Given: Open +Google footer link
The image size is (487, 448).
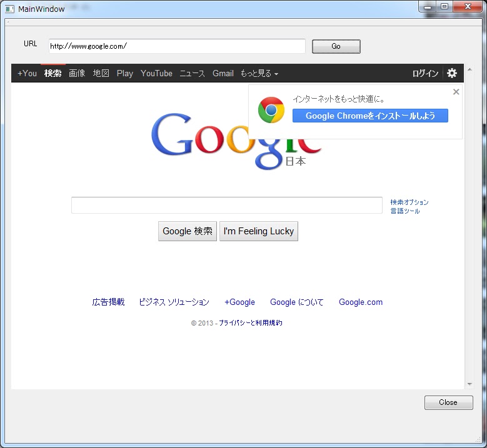Looking at the screenshot, I should click(x=239, y=302).
